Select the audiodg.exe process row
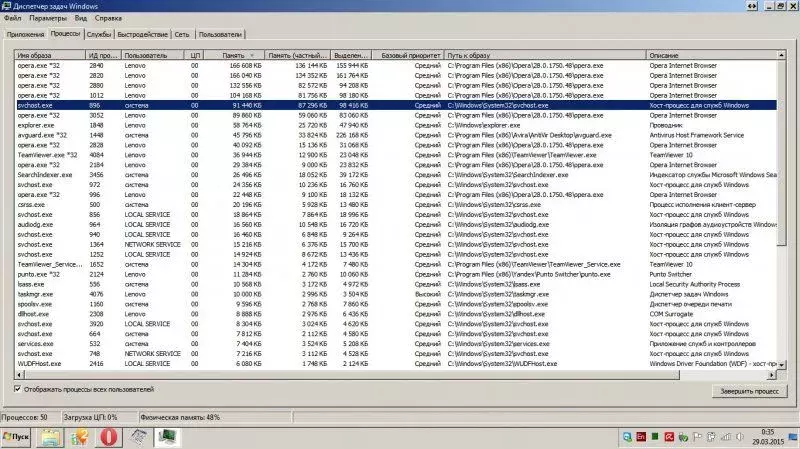This screenshot has width=800, height=449. 396,224
